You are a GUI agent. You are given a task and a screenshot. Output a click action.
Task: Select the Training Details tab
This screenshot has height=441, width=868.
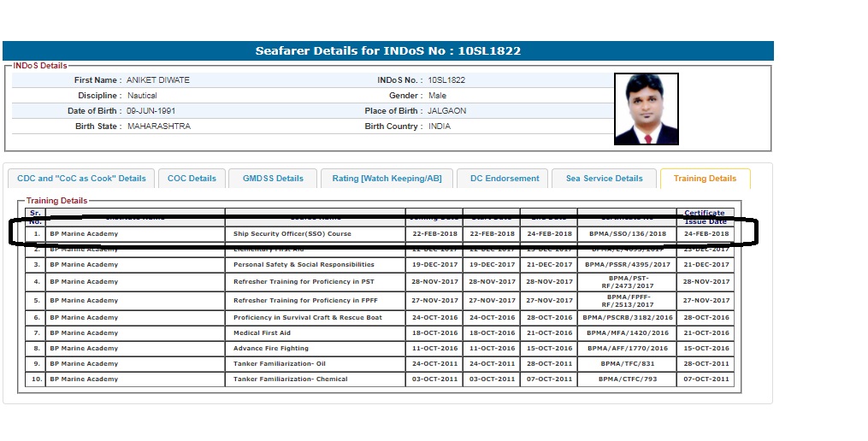coord(705,179)
